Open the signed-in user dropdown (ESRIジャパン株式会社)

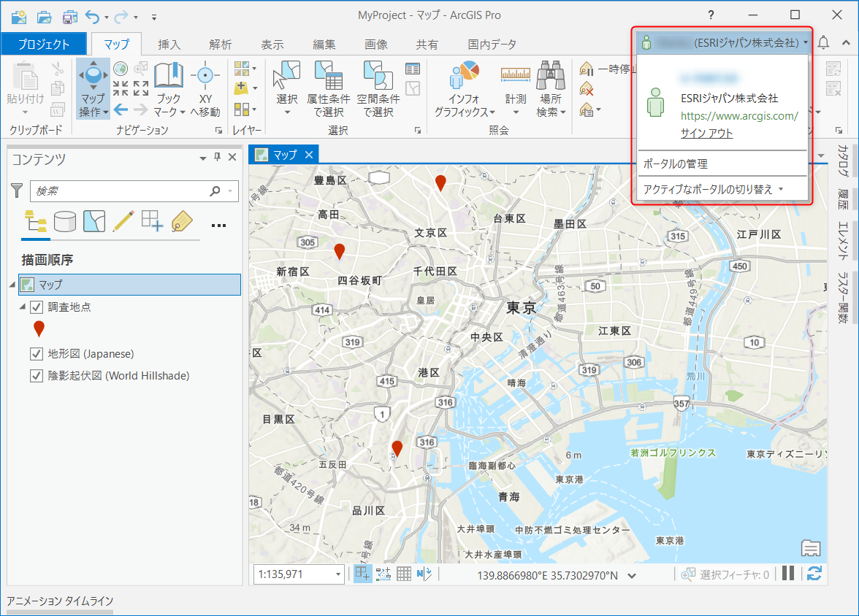coord(722,43)
